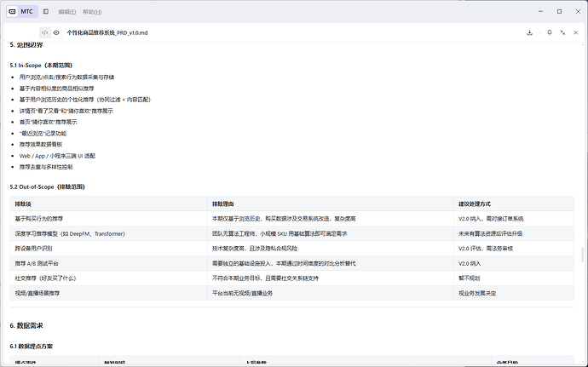Click bullet "最近浏览"记录功能
Viewport: 588px width, 367px height.
[x=43, y=134]
